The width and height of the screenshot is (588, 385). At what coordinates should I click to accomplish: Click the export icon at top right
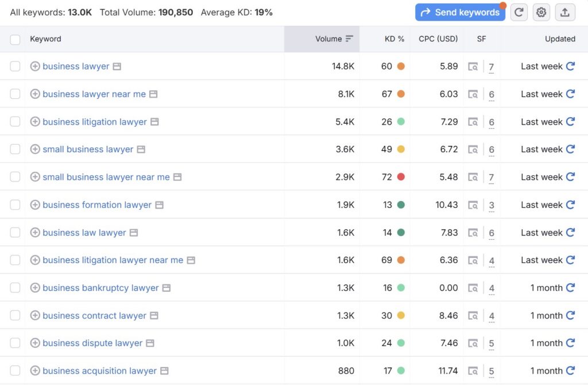[x=564, y=12]
